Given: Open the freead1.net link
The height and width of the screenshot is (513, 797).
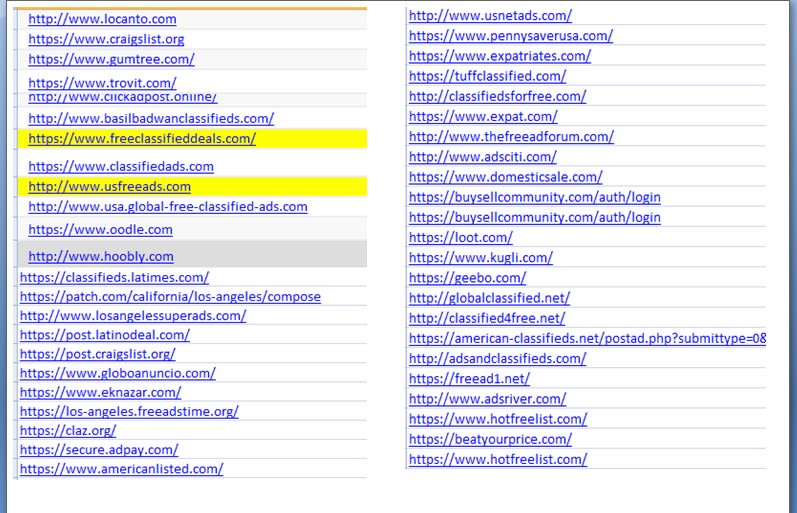Looking at the screenshot, I should (x=469, y=379).
